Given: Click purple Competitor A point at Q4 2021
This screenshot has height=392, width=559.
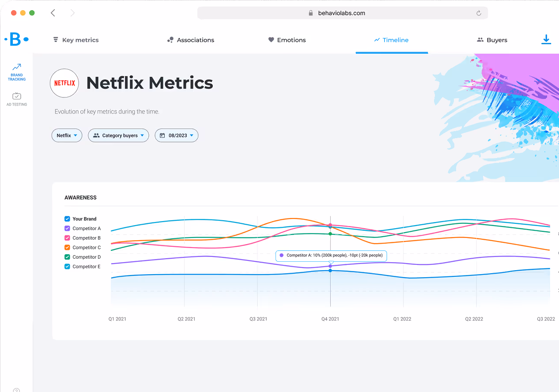Looking at the screenshot, I should 330,266.
